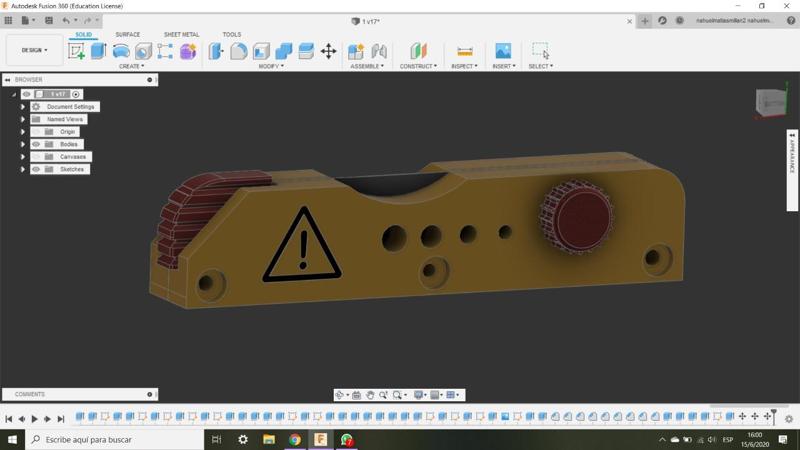Image resolution: width=800 pixels, height=450 pixels.
Task: Open the Assemble menu dropdown
Action: coord(367,66)
